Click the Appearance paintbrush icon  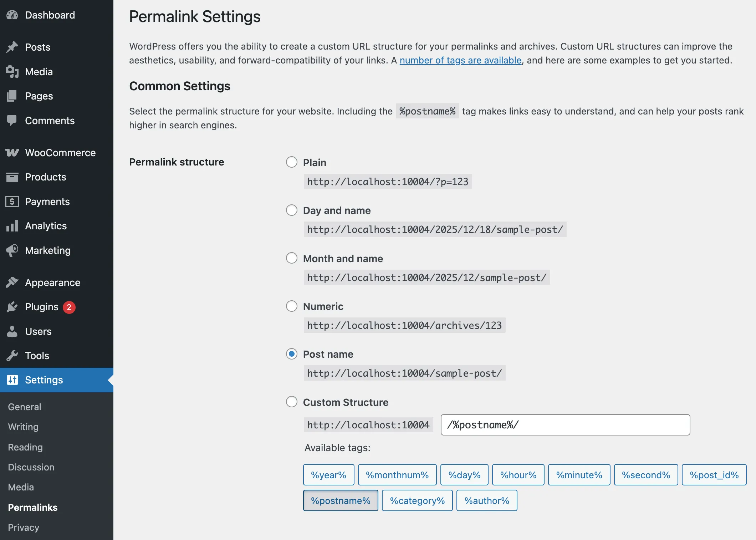pyautogui.click(x=12, y=282)
